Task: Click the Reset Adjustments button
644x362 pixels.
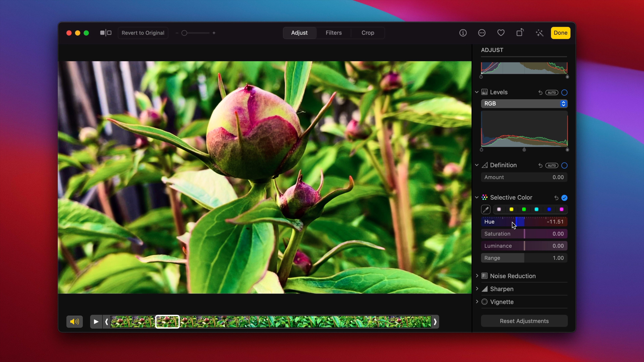Action: [x=524, y=321]
